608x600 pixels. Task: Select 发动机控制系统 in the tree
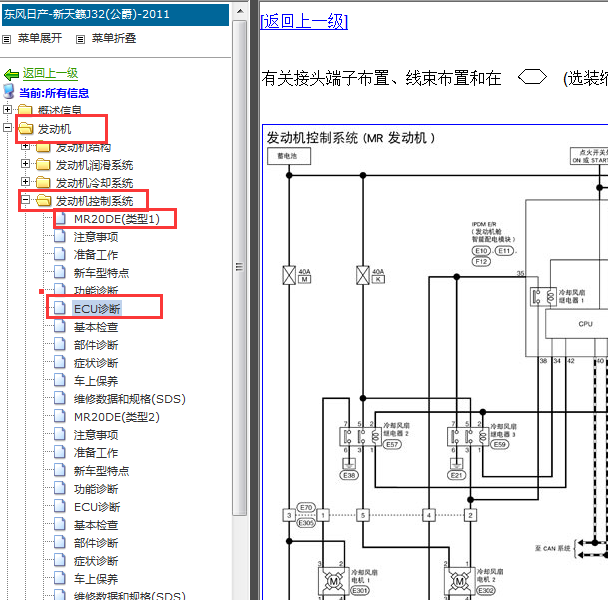(x=94, y=201)
